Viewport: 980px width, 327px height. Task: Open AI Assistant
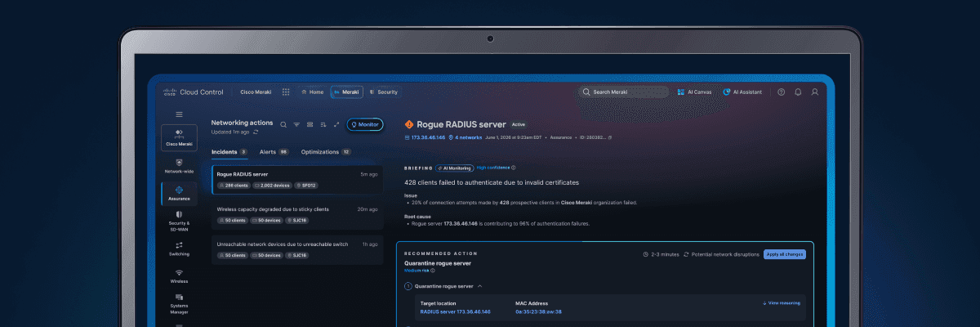pos(742,92)
